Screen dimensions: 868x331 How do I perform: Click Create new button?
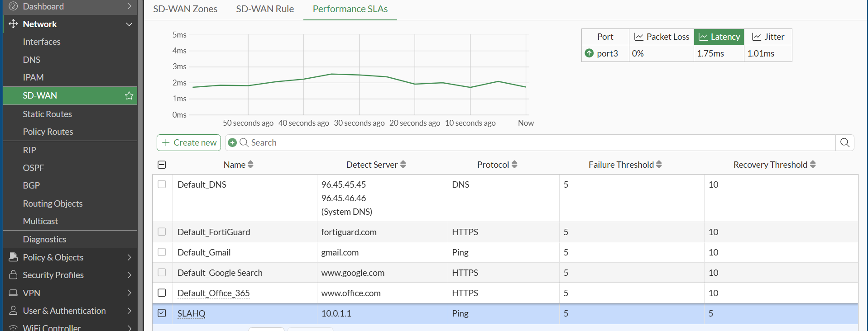[x=189, y=142]
